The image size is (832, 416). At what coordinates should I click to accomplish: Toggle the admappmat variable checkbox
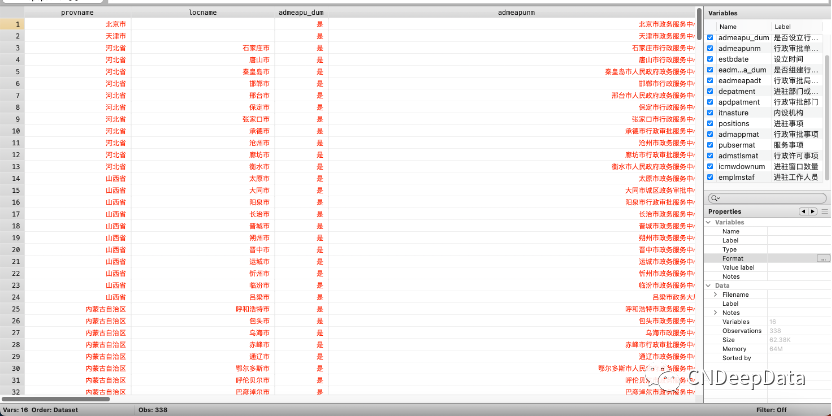[x=710, y=134]
